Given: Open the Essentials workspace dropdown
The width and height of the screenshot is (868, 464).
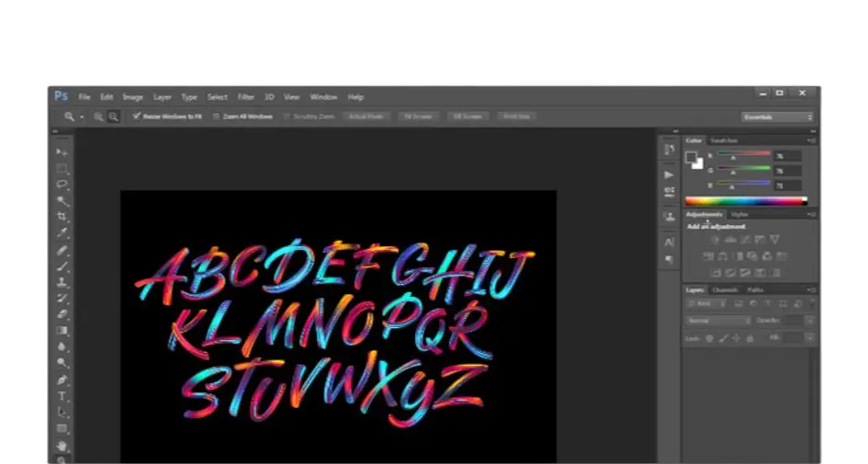Looking at the screenshot, I should (x=777, y=117).
